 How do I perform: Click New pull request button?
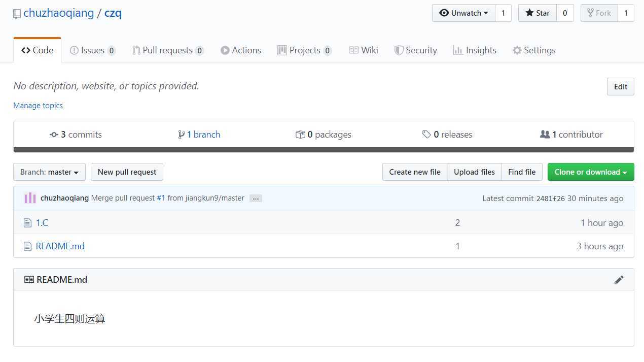coord(127,172)
